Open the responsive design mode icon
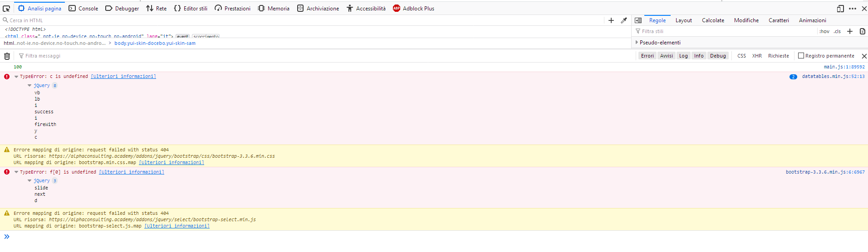The image size is (868, 252). point(840,9)
